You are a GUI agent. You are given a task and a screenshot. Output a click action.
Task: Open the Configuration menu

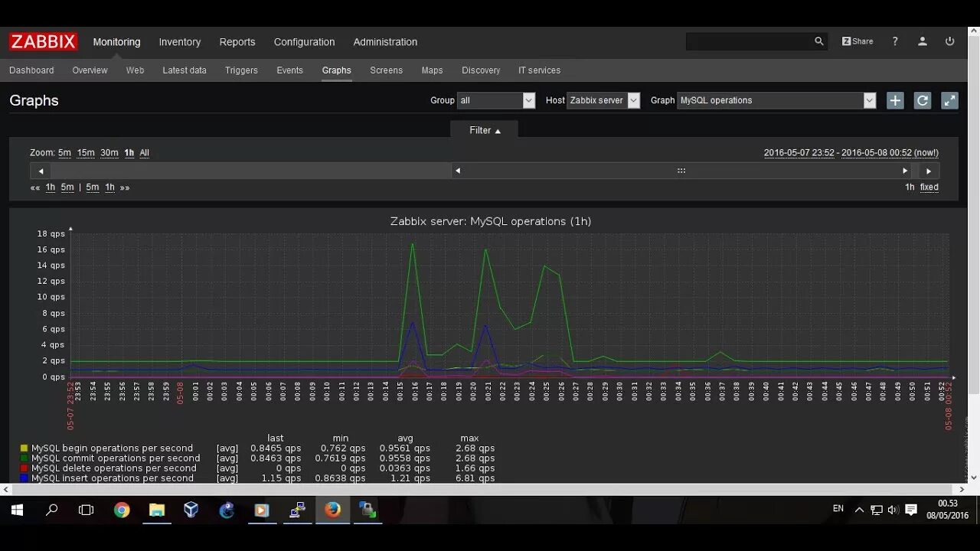[304, 42]
